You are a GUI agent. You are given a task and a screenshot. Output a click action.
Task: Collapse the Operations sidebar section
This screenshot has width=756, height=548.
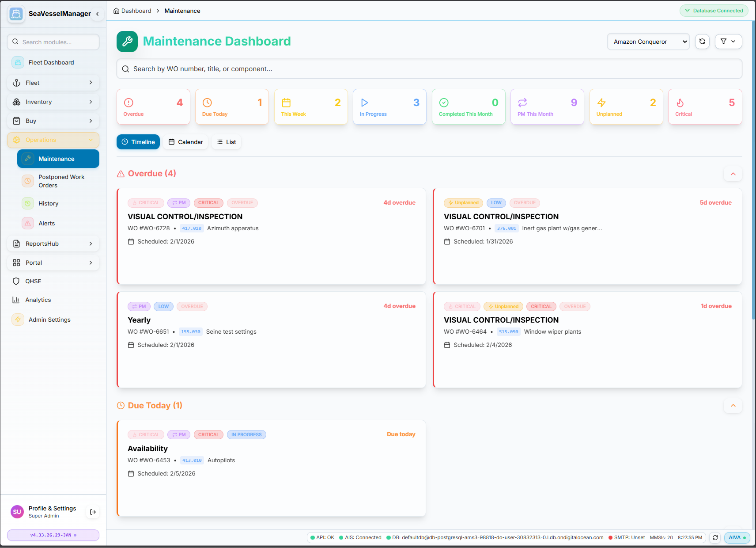coord(53,140)
